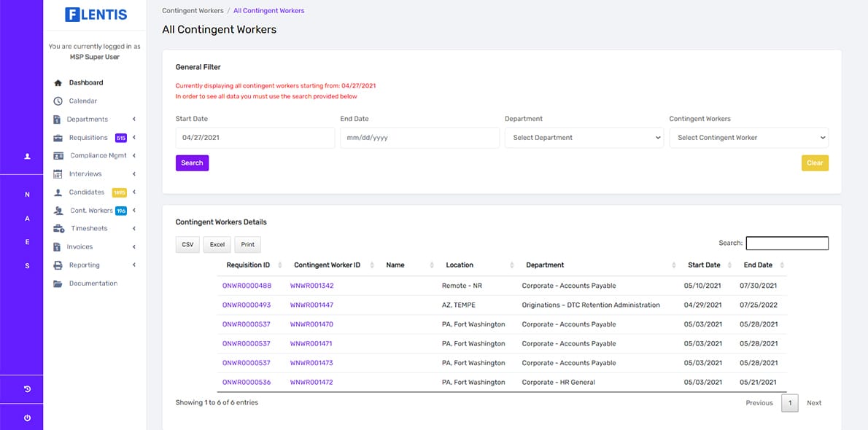Click the Timesheets briefcase-plus icon
Viewport: 868px width, 430px height.
point(58,229)
